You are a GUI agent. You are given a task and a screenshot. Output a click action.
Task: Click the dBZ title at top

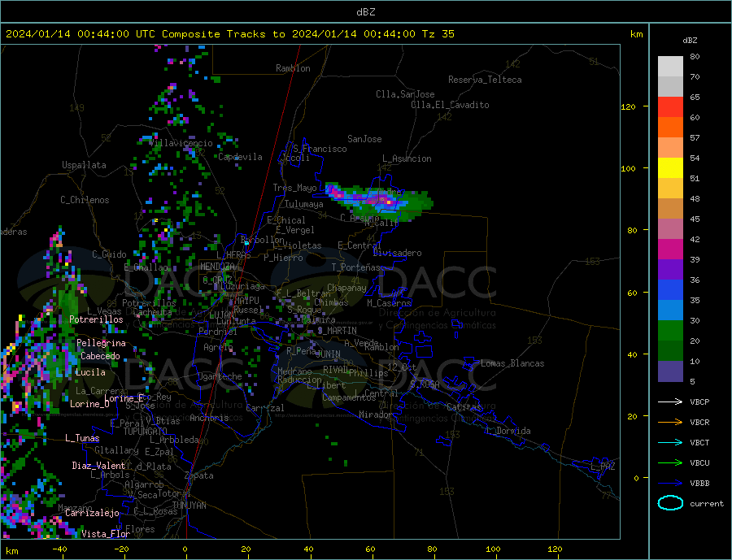(x=365, y=12)
